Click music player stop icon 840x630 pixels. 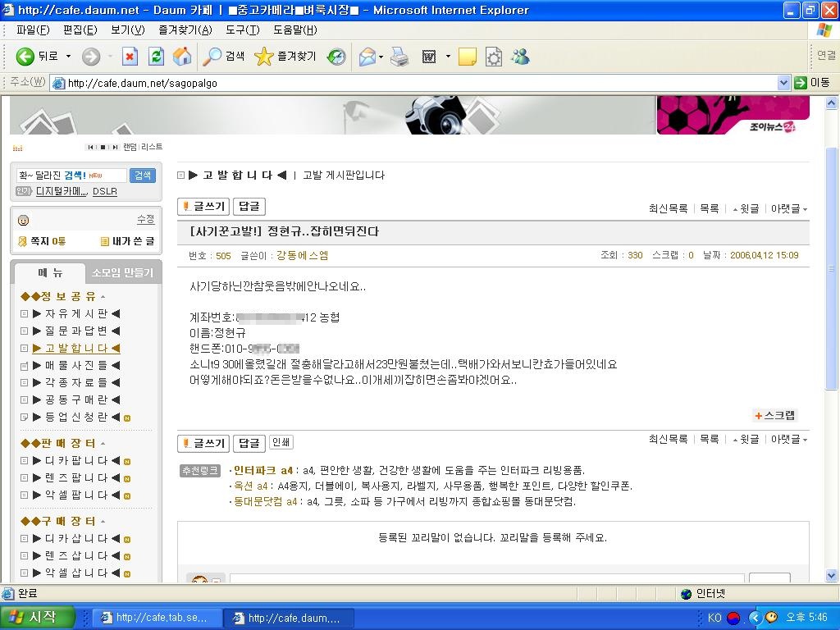(x=103, y=147)
